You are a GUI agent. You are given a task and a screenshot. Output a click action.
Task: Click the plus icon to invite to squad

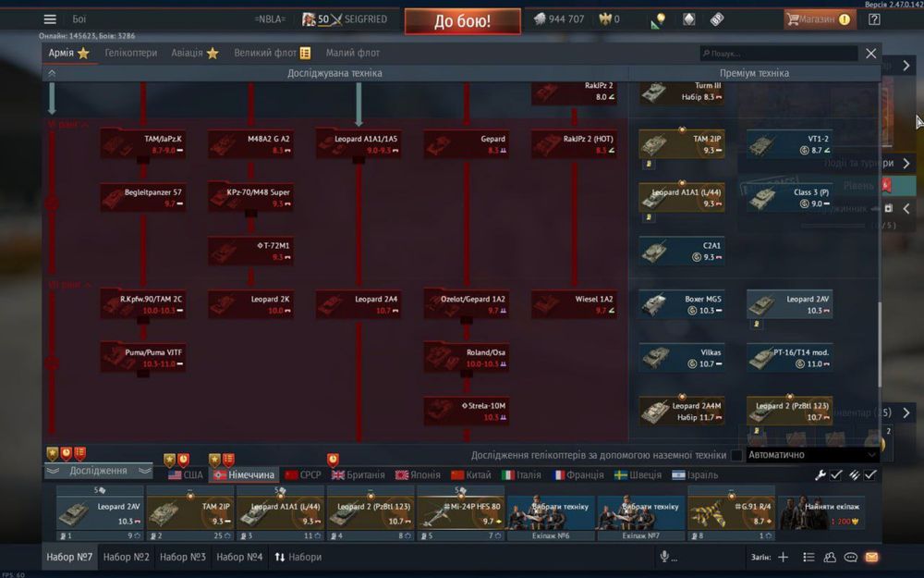point(784,558)
